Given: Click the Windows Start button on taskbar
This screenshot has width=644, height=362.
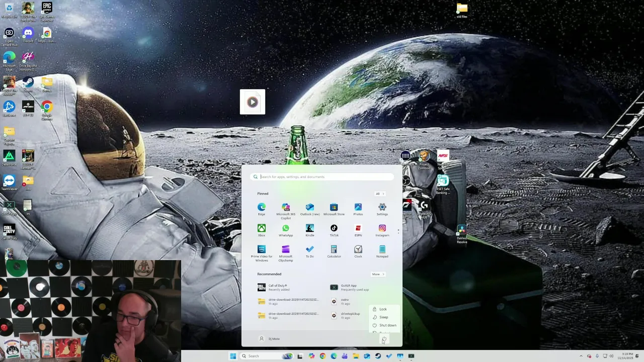Looking at the screenshot, I should click(x=233, y=356).
